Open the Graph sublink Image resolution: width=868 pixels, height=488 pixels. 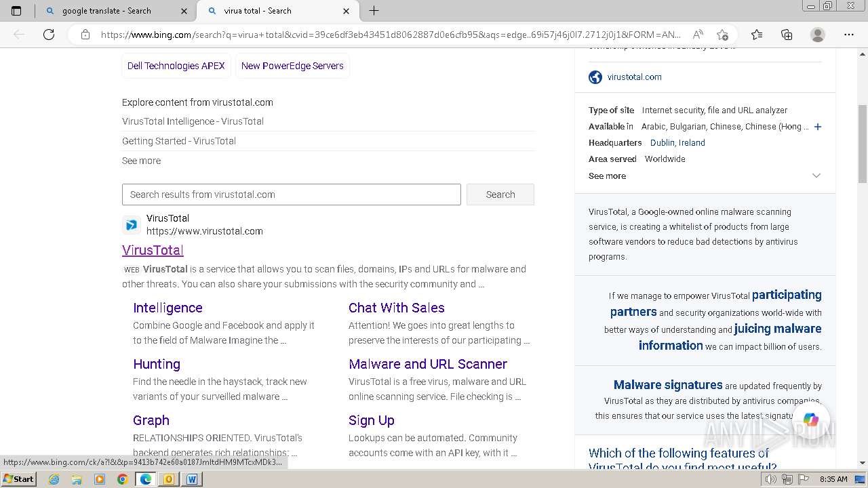tap(151, 420)
